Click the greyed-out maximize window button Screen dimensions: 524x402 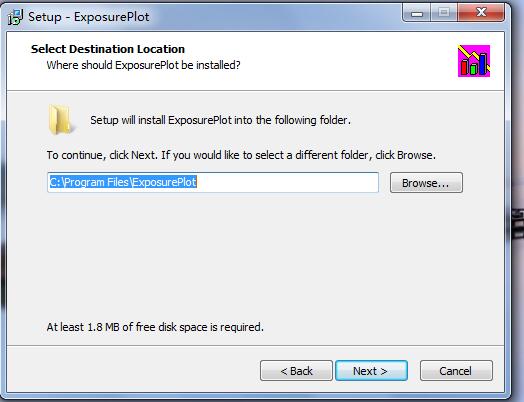click(444, 13)
